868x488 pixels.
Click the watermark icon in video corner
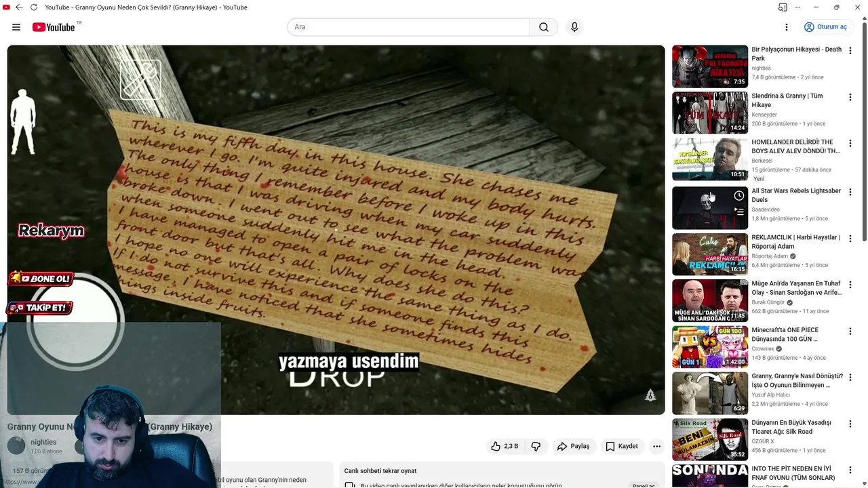pos(650,395)
